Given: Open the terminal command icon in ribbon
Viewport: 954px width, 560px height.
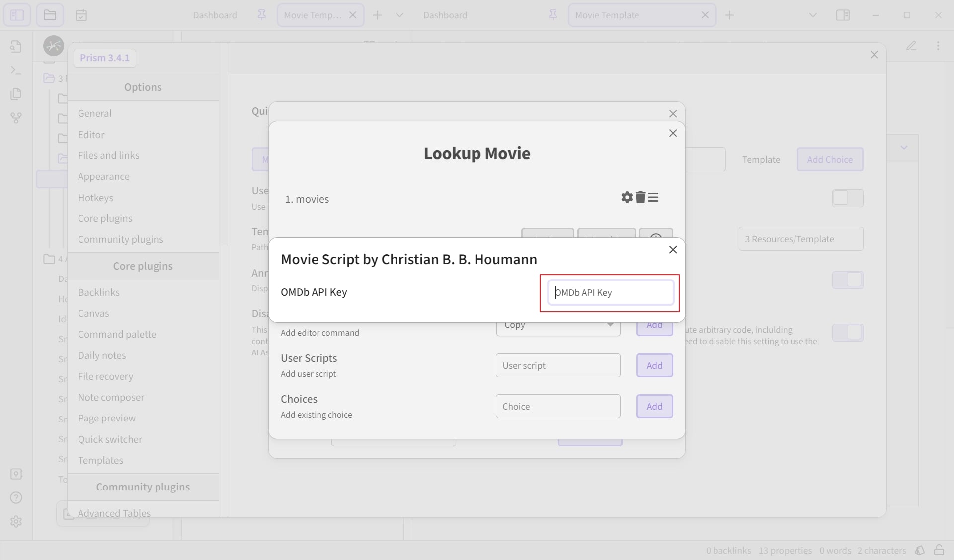Looking at the screenshot, I should (16, 70).
